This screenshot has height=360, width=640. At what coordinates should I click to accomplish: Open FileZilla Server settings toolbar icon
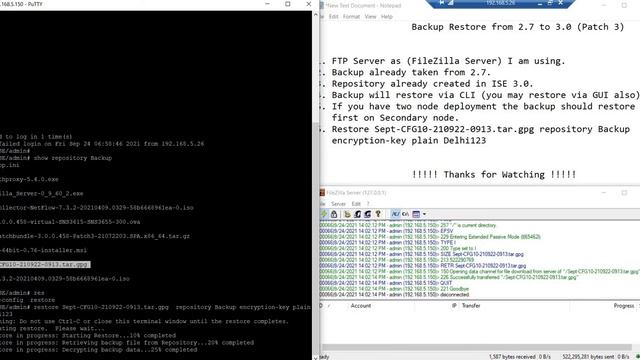pos(347,214)
